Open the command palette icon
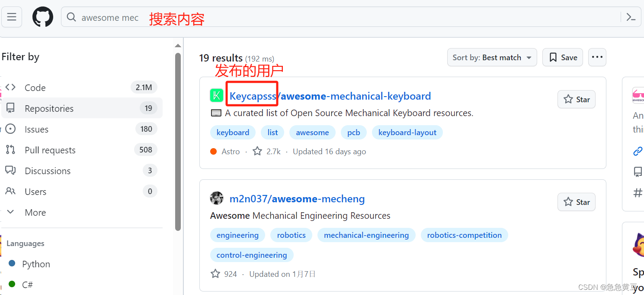The height and width of the screenshot is (295, 644). (x=631, y=17)
